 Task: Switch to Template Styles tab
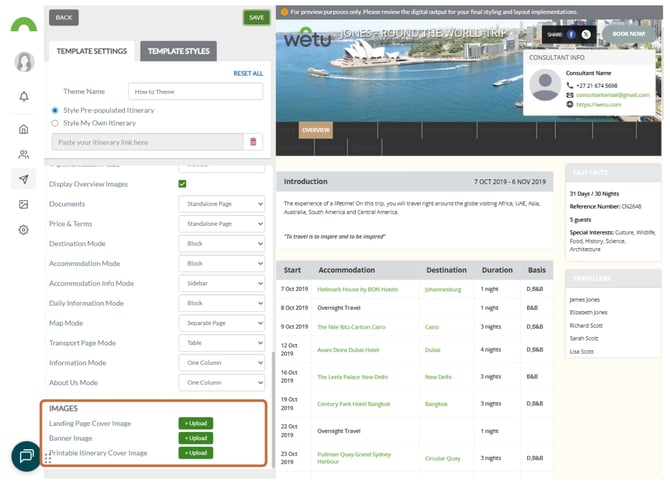click(x=178, y=51)
